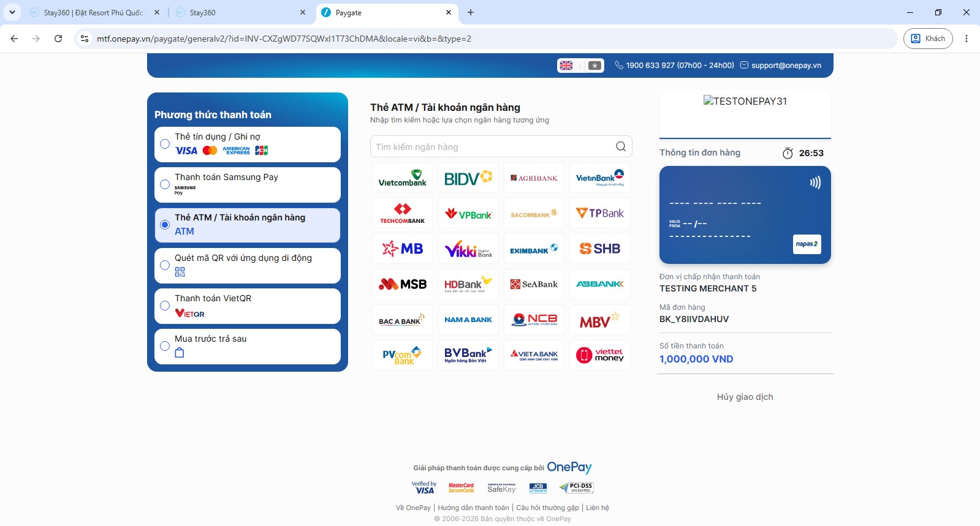Pick ABBANK logo
Screen dimensions: 980x526
[600, 284]
